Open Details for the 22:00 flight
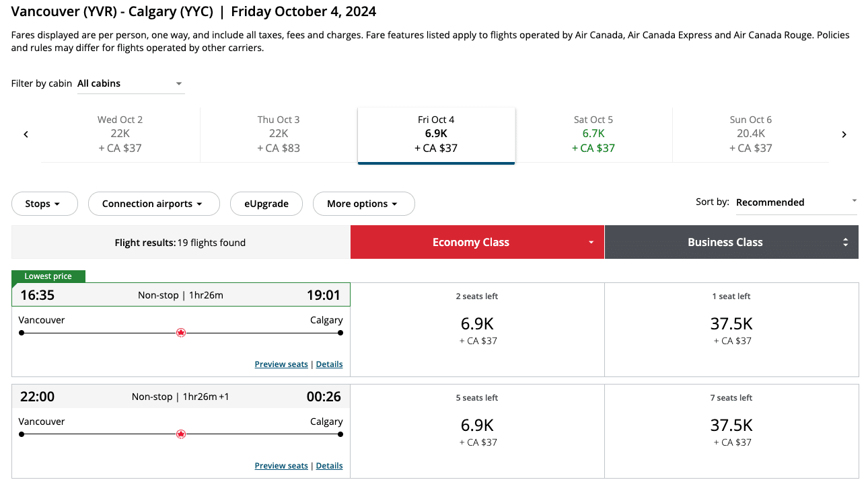868x482 pixels. click(x=329, y=466)
